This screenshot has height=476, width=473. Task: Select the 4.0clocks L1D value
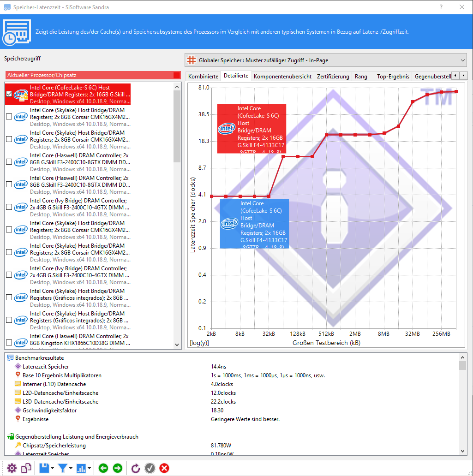pos(222,384)
